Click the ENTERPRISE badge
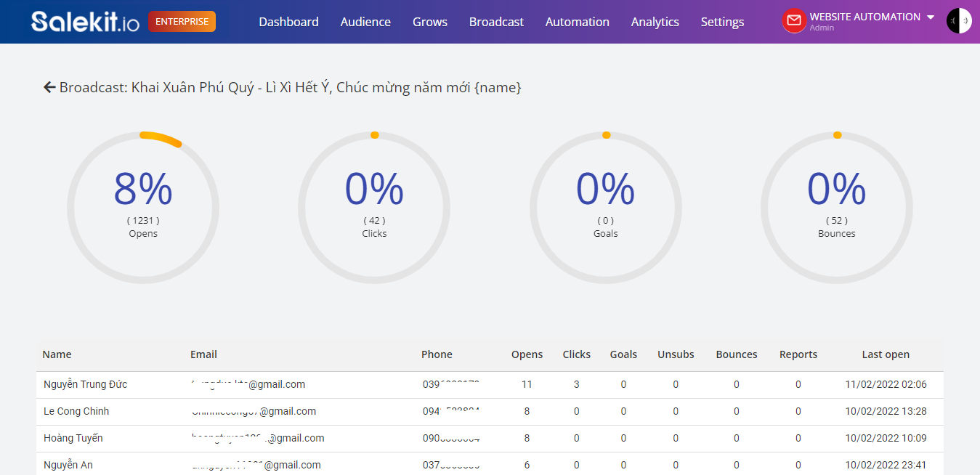This screenshot has width=980, height=475. [182, 22]
